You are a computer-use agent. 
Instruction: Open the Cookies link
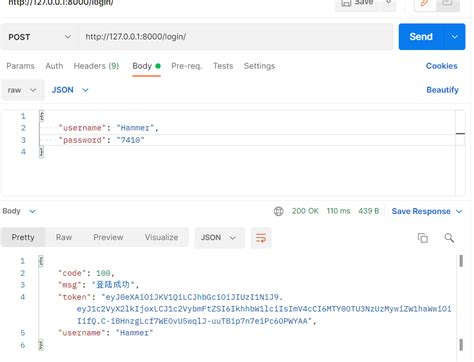(441, 66)
